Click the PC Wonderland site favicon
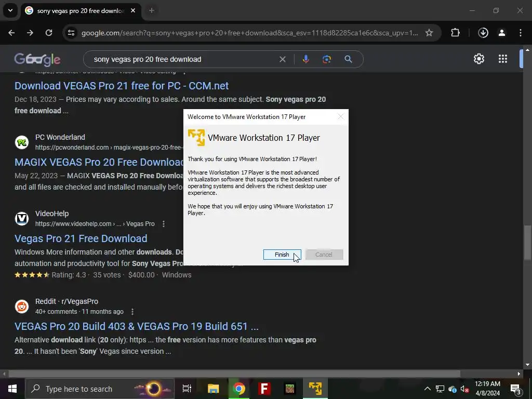Screen dimensions: 532x399 (x=22, y=142)
